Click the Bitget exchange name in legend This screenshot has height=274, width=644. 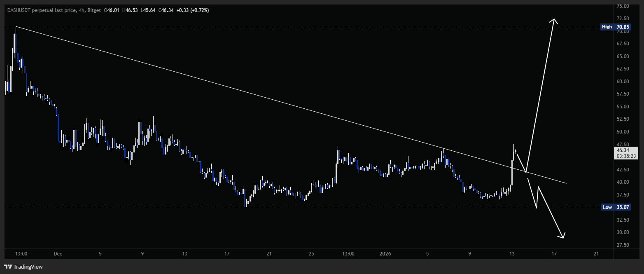click(94, 10)
